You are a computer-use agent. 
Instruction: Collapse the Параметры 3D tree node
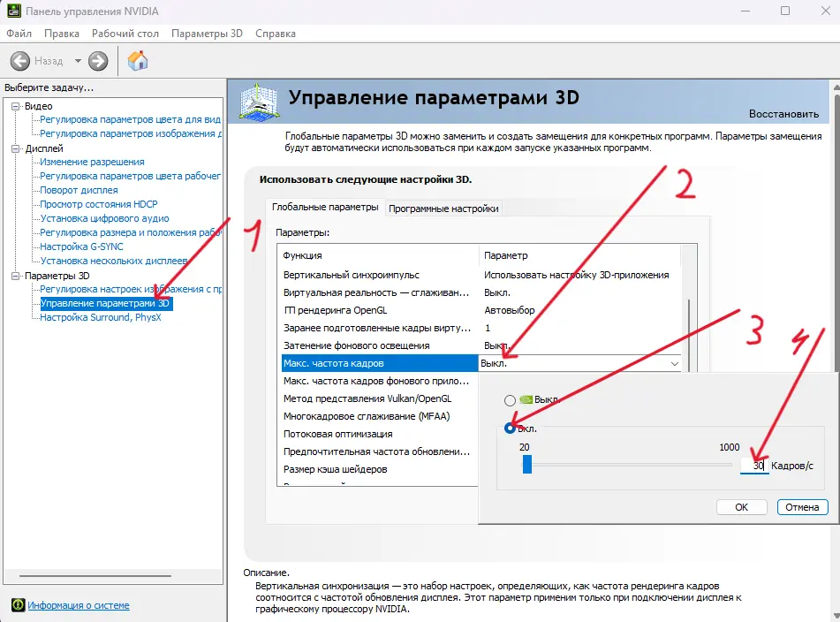[16, 276]
